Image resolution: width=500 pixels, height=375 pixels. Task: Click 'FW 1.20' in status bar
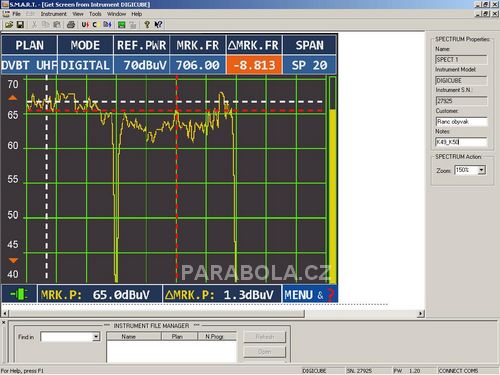(407, 371)
